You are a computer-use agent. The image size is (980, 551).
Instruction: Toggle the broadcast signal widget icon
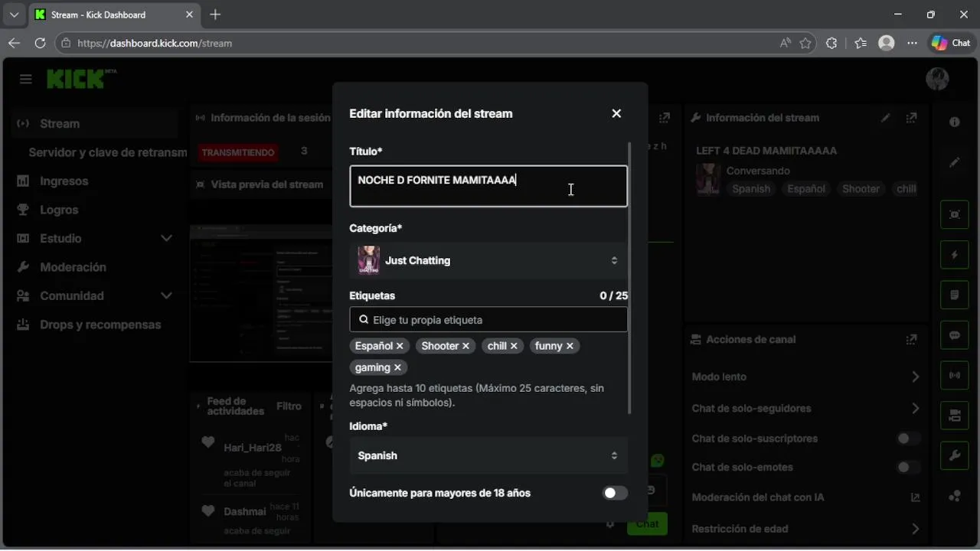pos(955,376)
